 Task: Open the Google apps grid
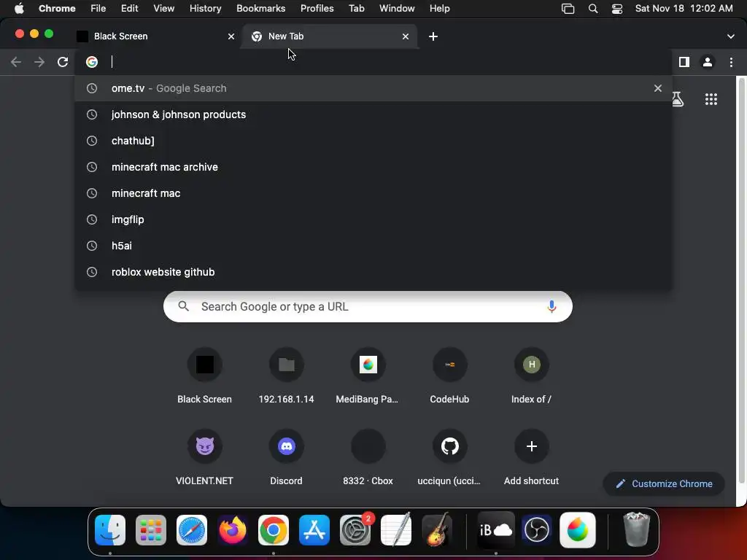click(711, 99)
